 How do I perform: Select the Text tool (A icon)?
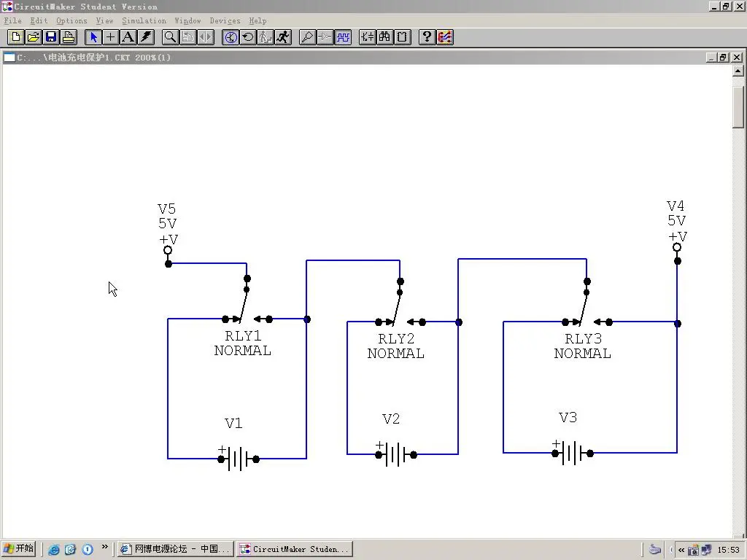[128, 37]
